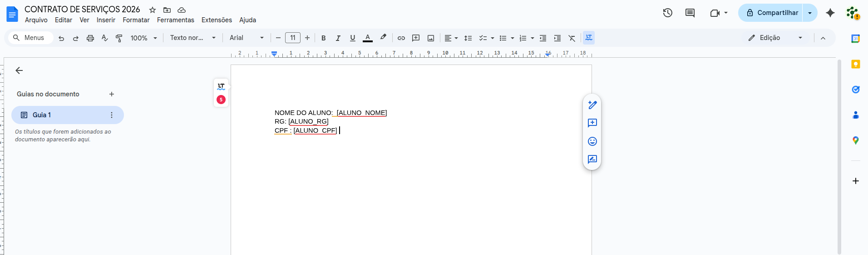This screenshot has height=255, width=868.
Task: Toggle underline formatting
Action: coord(353,38)
